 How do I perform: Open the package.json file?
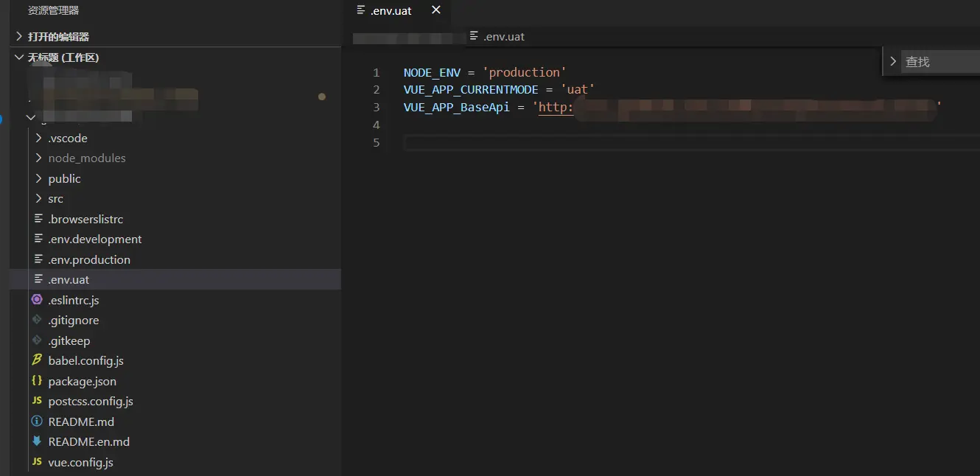[175, 381]
